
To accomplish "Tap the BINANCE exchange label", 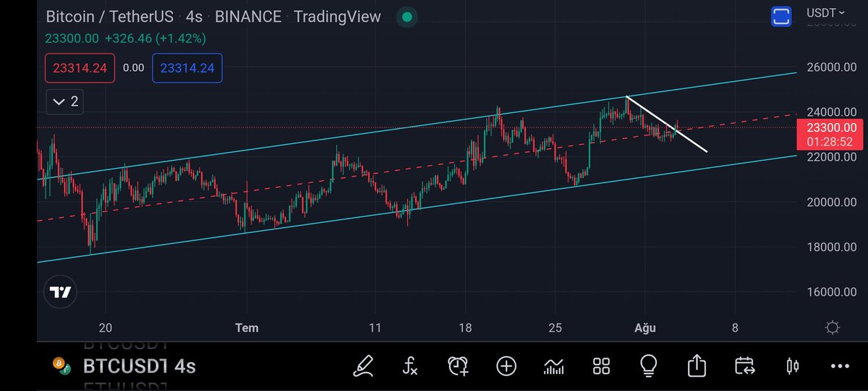I will (x=248, y=16).
